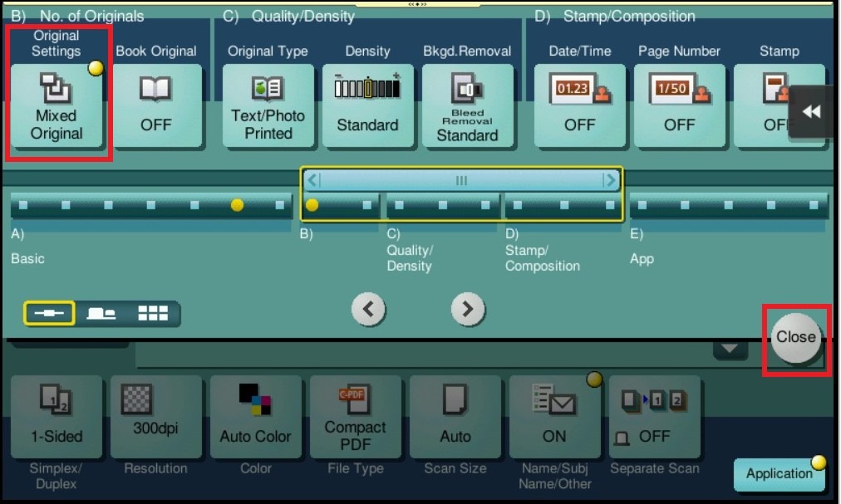Image resolution: width=841 pixels, height=504 pixels.
Task: Enable the Date/Time stamp
Action: coord(579,105)
